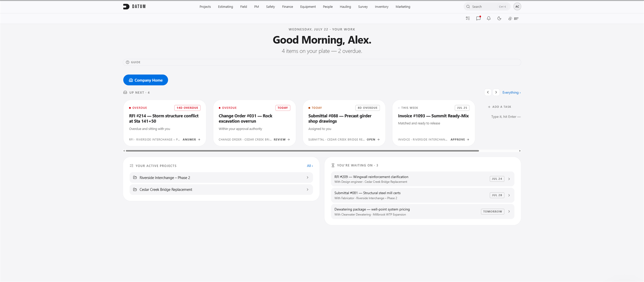Open the Safety menu
The height and width of the screenshot is (282, 644).
[x=270, y=7]
